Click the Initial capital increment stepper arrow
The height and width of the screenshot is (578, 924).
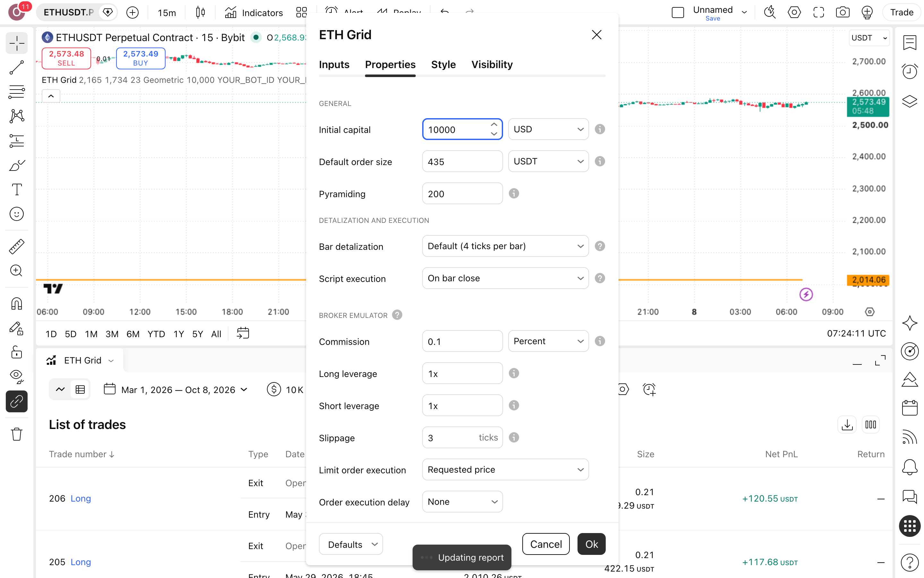(494, 125)
